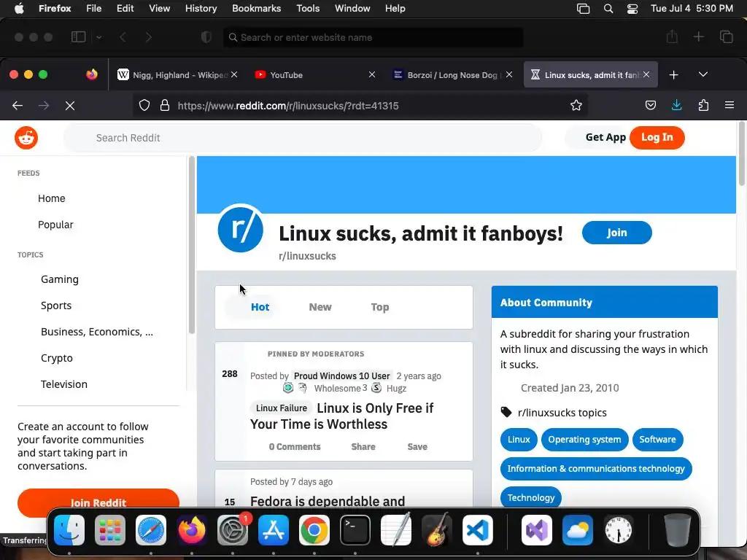Click the Firefox View icon
The width and height of the screenshot is (747, 560).
[92, 74]
